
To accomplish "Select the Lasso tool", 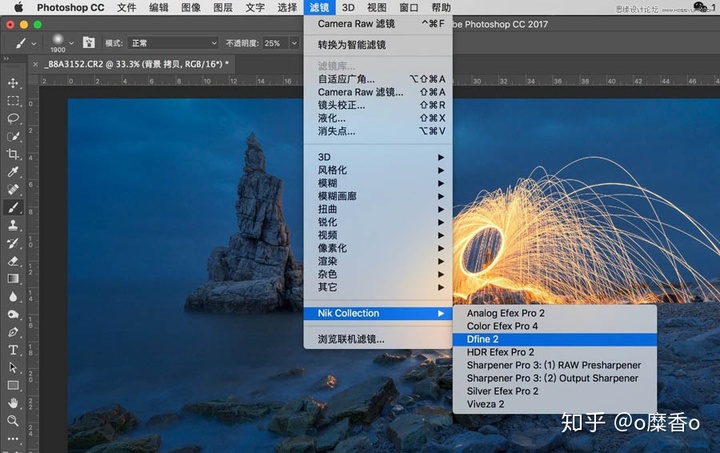I will click(x=13, y=118).
